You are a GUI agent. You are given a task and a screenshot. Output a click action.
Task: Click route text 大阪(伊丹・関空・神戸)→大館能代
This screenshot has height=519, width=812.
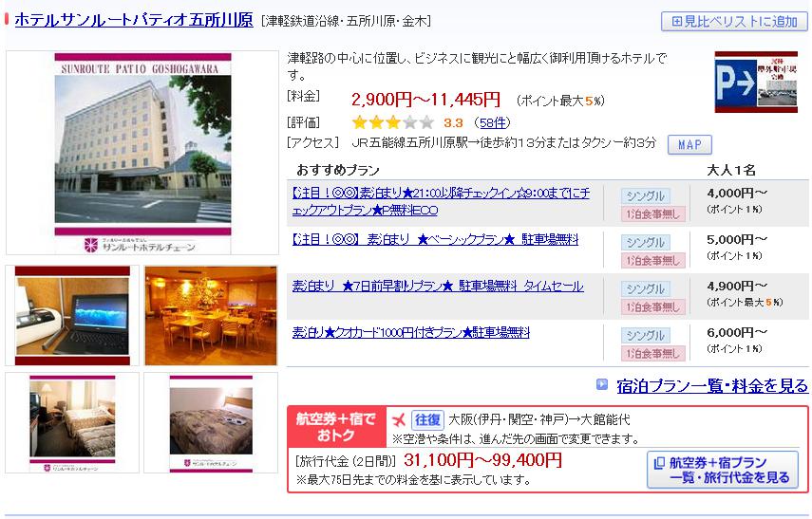pos(538,419)
